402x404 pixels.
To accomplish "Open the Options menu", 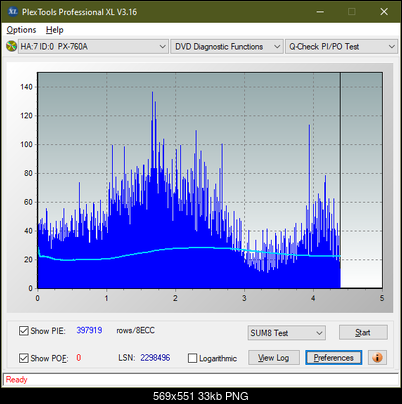I will (x=21, y=30).
